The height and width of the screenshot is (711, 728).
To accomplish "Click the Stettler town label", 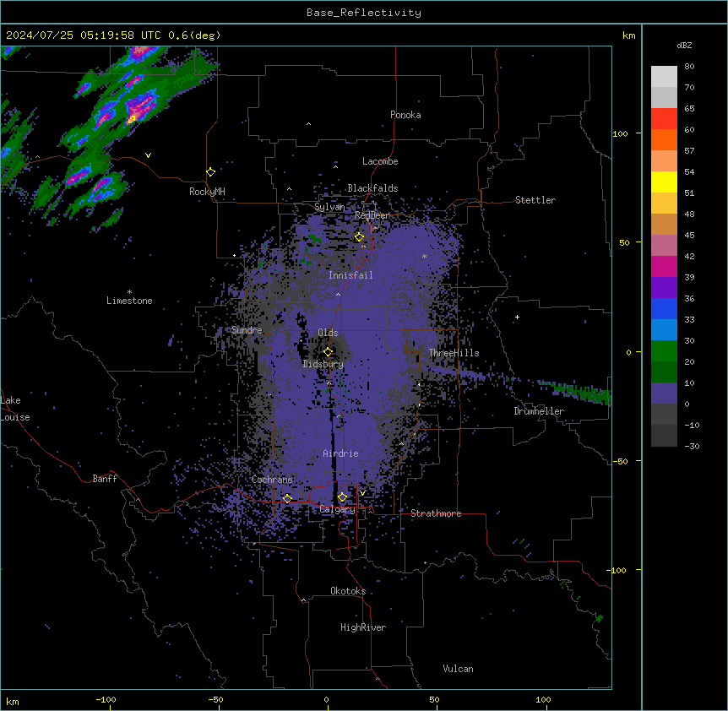I will pos(535,200).
